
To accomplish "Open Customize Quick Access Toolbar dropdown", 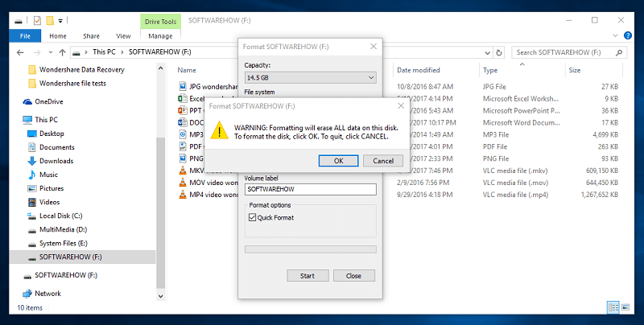I will tap(60, 21).
